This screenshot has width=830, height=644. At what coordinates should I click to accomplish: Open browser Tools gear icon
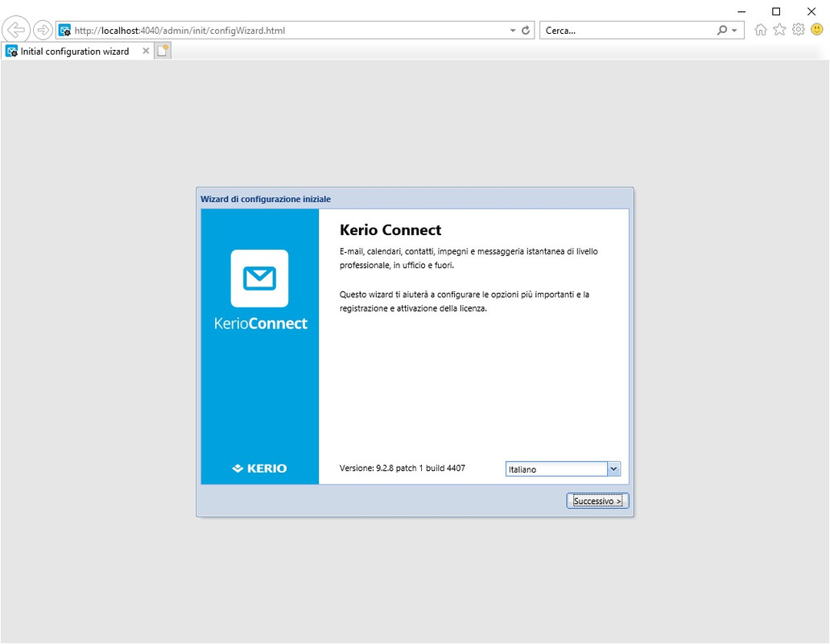coord(799,30)
